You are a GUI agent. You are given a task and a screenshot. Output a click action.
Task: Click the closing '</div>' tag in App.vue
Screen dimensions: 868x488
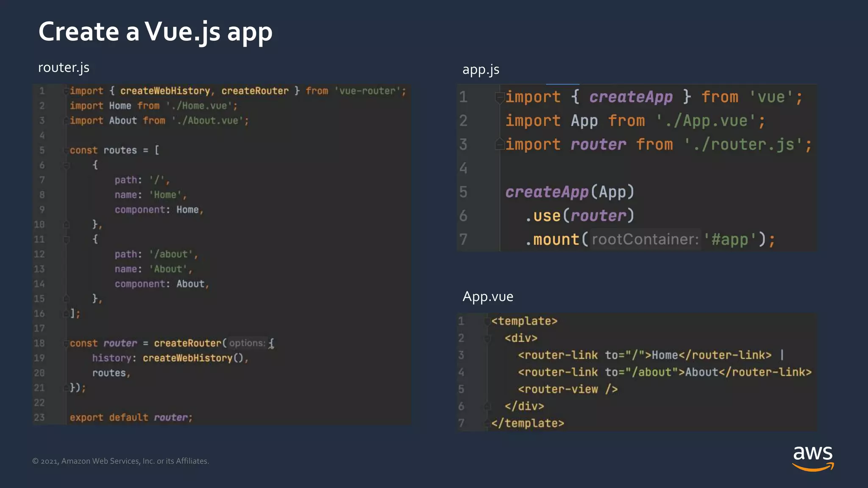tap(524, 406)
